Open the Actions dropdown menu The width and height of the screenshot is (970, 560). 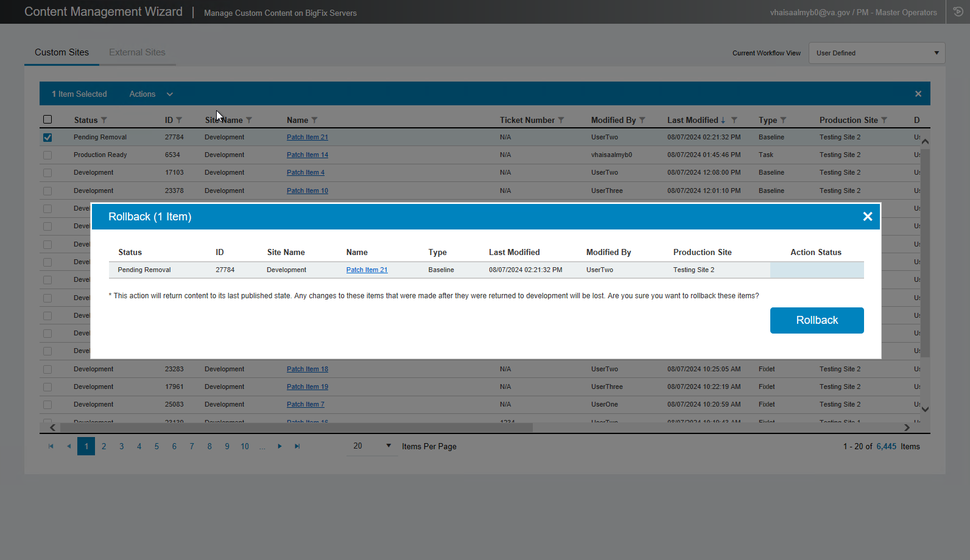pos(151,94)
